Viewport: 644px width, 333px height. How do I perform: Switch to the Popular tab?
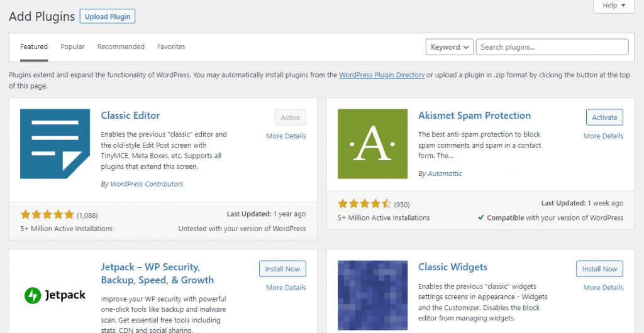pyautogui.click(x=73, y=46)
